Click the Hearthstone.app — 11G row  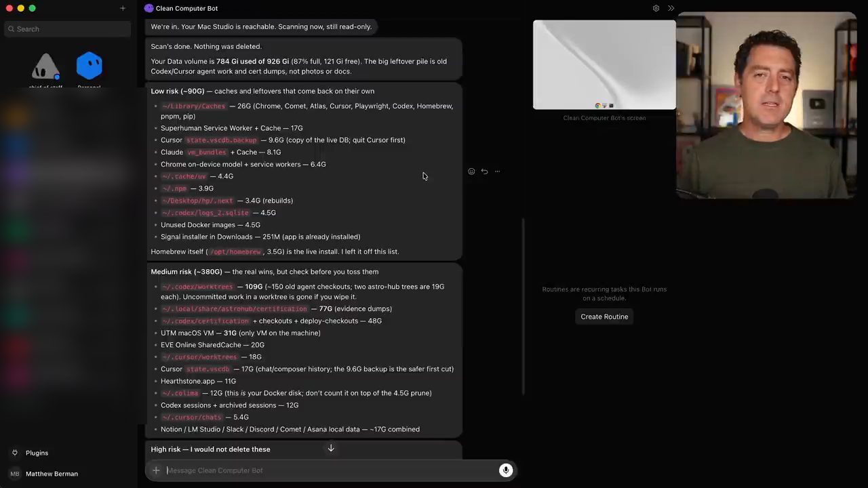pyautogui.click(x=198, y=381)
